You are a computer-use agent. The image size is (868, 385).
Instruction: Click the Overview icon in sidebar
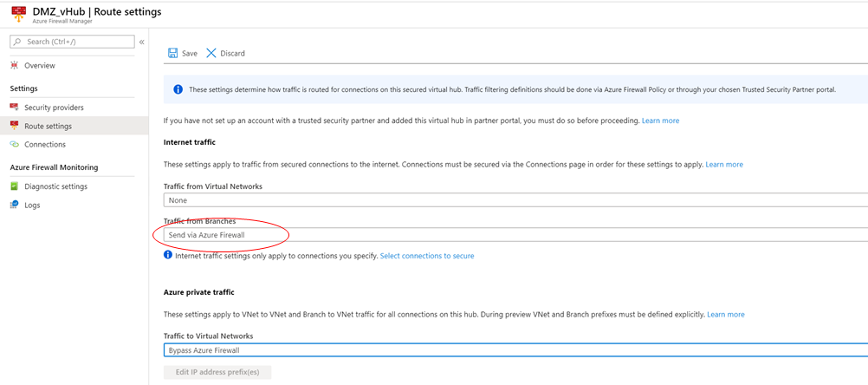15,65
